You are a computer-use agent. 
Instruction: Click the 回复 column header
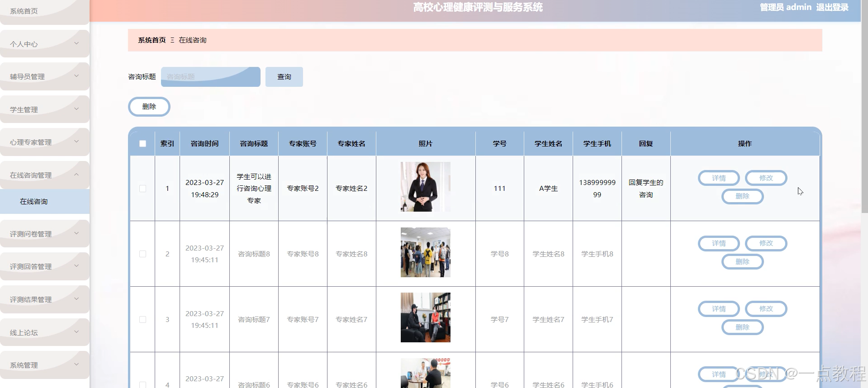point(646,144)
